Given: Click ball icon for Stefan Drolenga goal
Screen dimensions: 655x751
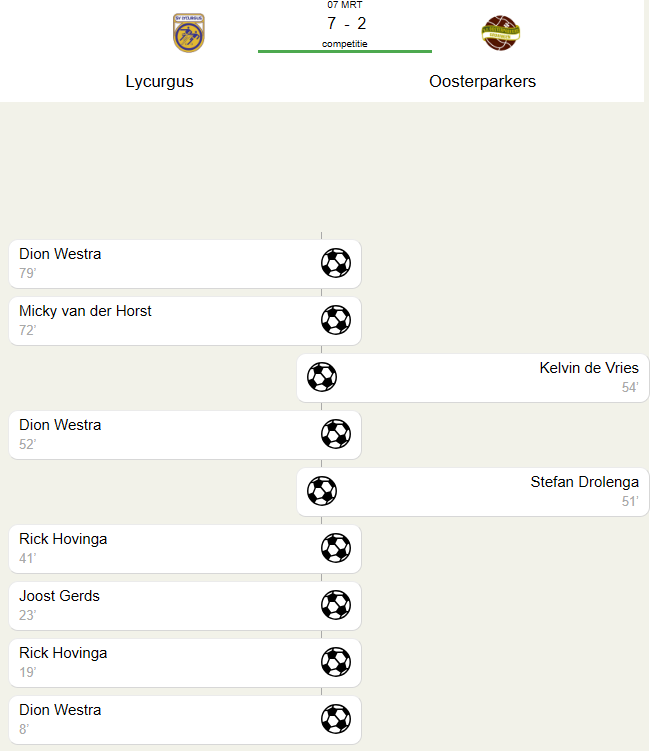Looking at the screenshot, I should tap(322, 491).
